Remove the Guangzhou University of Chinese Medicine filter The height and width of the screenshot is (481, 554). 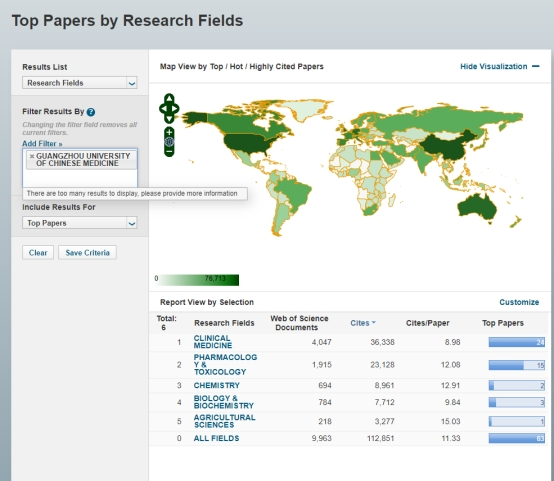point(32,156)
